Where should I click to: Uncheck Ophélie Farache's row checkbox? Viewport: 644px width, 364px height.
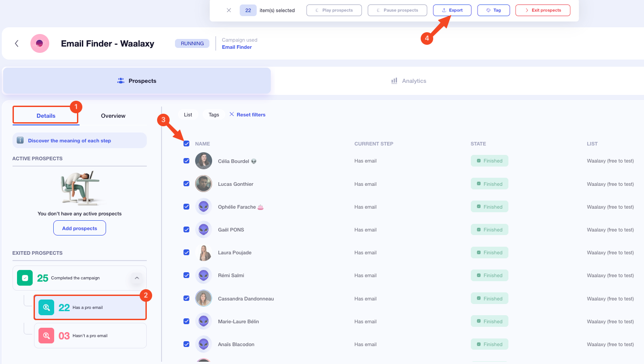(187, 206)
